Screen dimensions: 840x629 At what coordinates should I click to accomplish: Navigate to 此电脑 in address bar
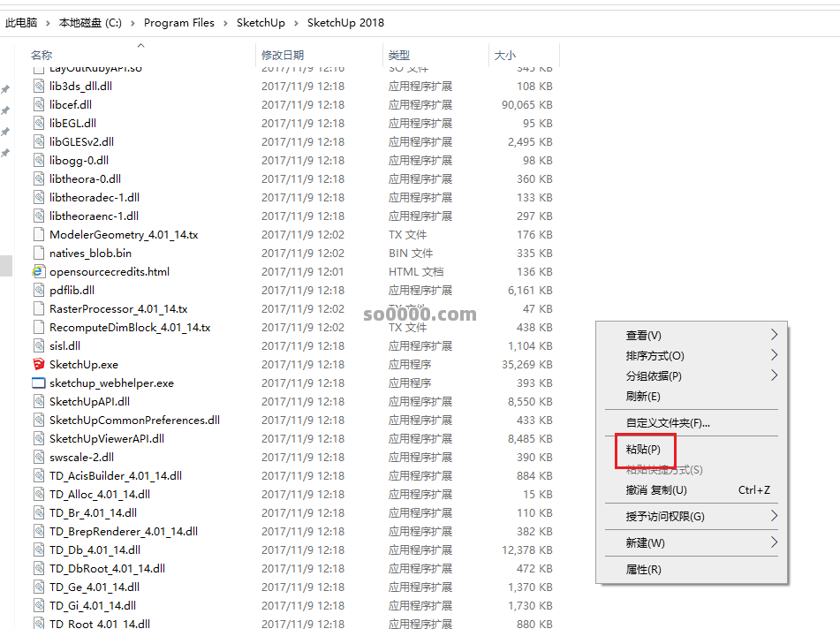pyautogui.click(x=21, y=22)
